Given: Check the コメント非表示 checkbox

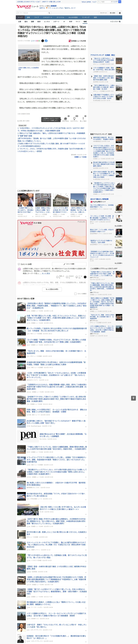Looking at the screenshot, I should pos(75,294).
